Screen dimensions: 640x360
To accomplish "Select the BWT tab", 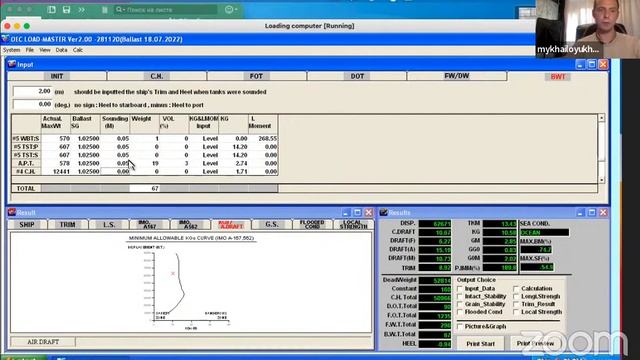I will pyautogui.click(x=558, y=77).
